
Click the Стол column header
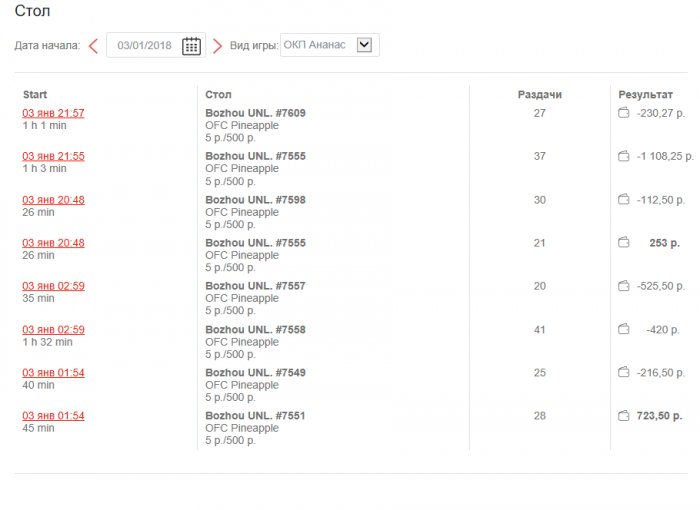pos(218,95)
